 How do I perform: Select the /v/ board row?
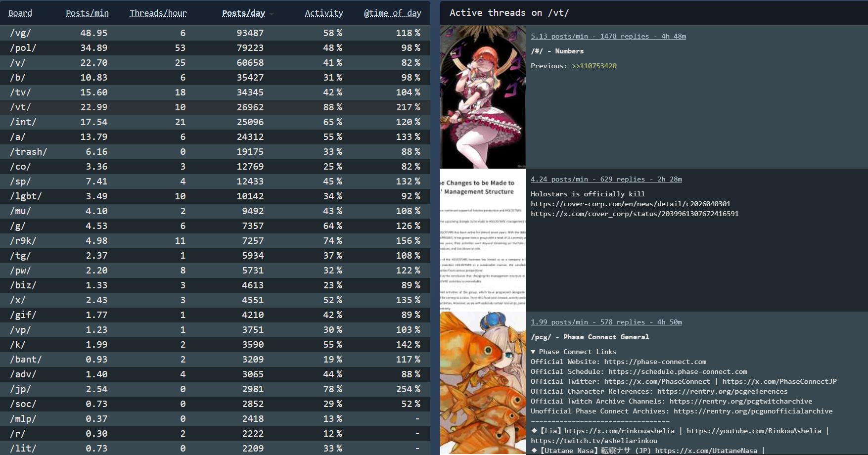(x=215, y=63)
